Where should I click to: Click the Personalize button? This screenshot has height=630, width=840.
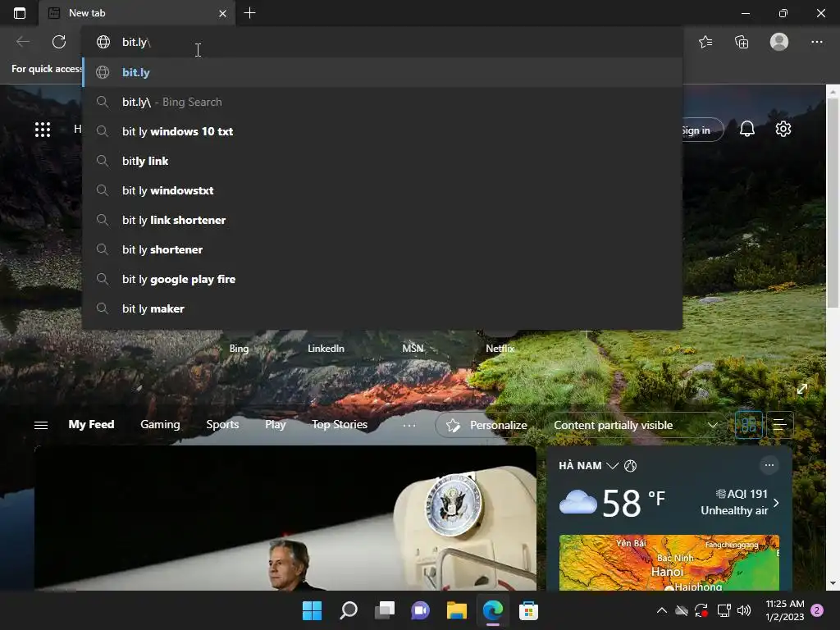(x=486, y=425)
